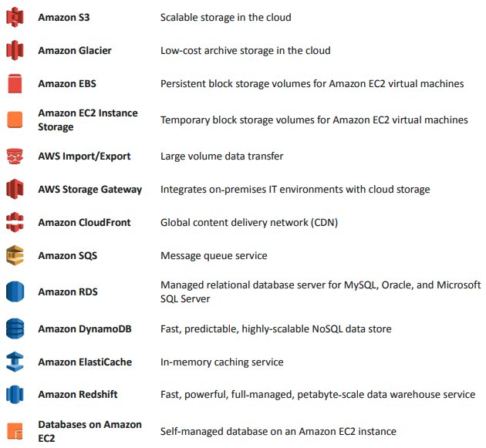Click the Amazon Glacier icon
This screenshot has width=486, height=448.
point(15,51)
